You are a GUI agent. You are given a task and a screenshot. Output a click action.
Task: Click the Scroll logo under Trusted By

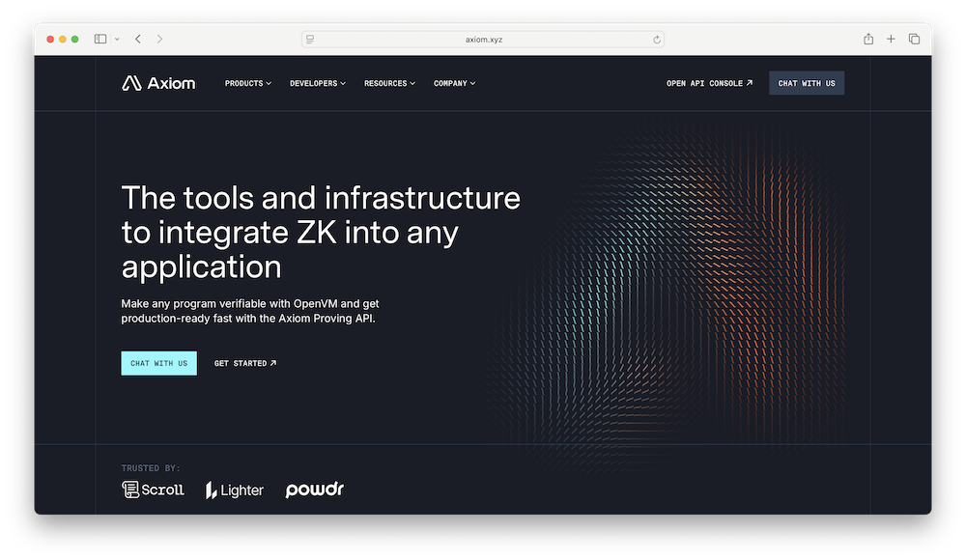tap(153, 490)
